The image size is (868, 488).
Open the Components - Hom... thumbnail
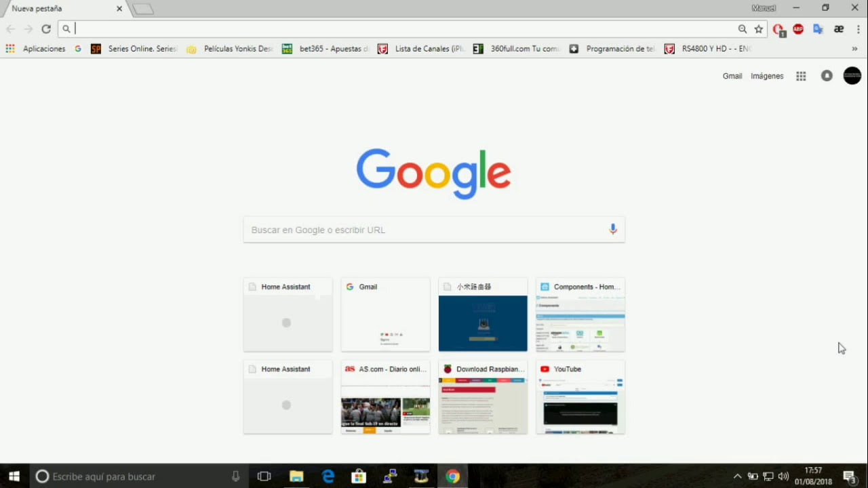[580, 314]
